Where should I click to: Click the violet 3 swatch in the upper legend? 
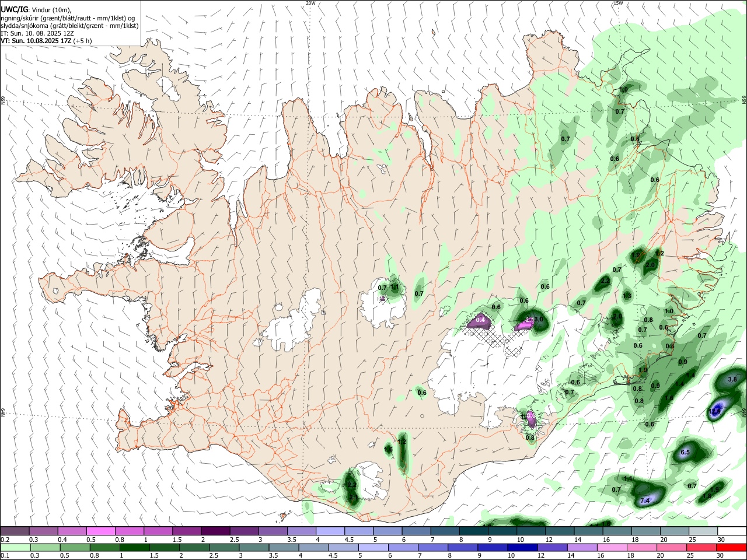click(273, 531)
